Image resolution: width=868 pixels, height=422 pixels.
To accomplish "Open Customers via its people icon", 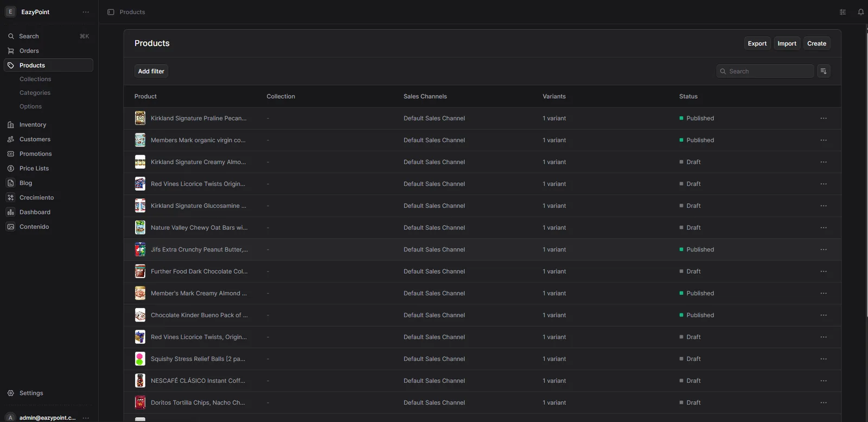I will pos(10,139).
